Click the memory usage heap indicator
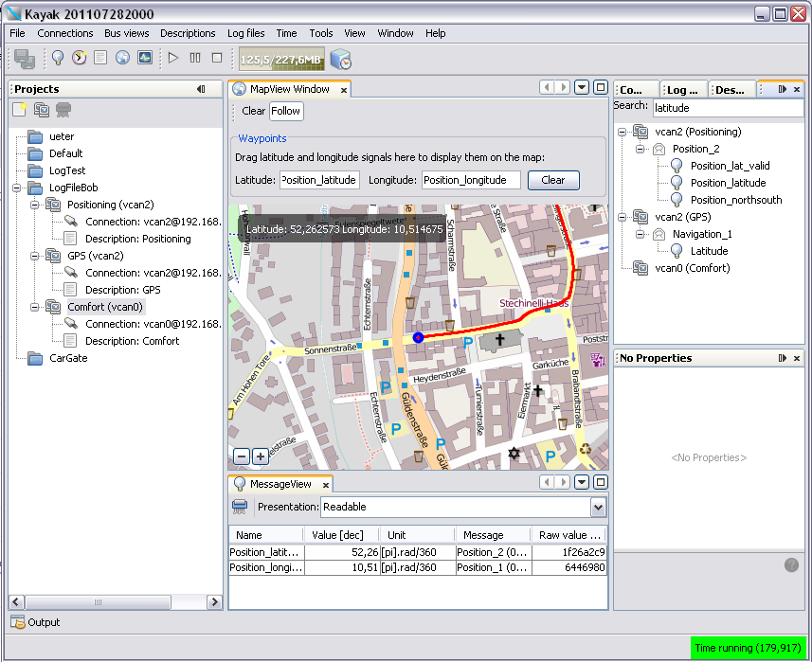Image resolution: width=812 pixels, height=662 pixels. tap(281, 59)
